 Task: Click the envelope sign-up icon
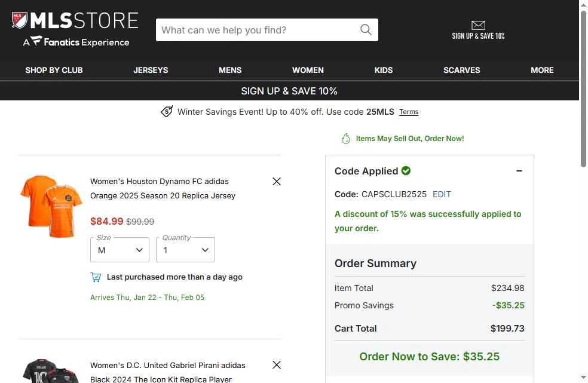click(x=478, y=25)
